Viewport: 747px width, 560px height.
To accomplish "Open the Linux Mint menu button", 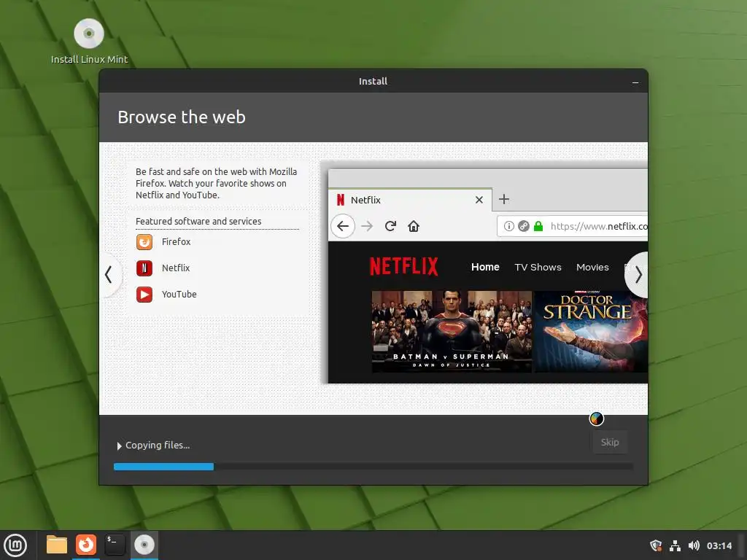I will tap(16, 545).
